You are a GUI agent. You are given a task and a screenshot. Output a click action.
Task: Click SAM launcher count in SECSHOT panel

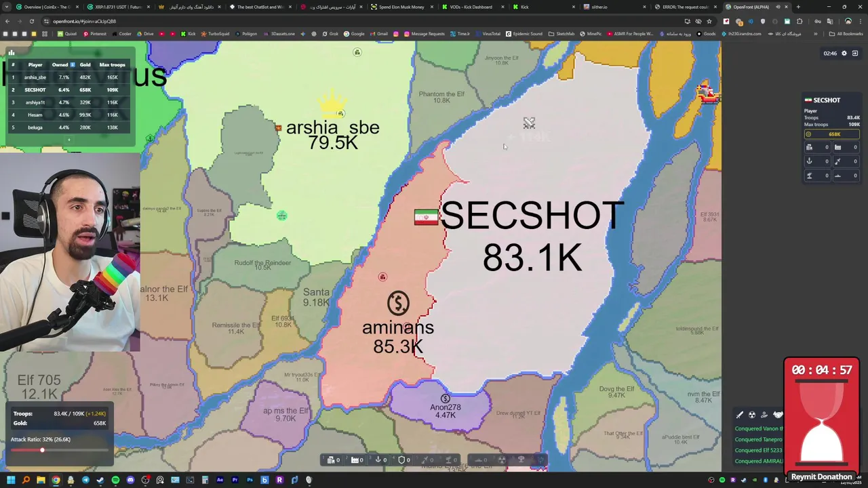(x=818, y=176)
